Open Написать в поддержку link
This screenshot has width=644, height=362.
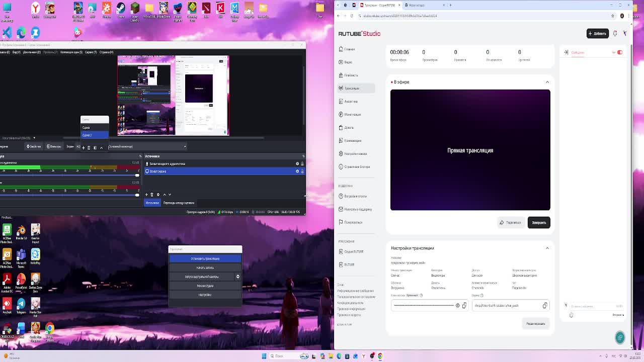355,209
